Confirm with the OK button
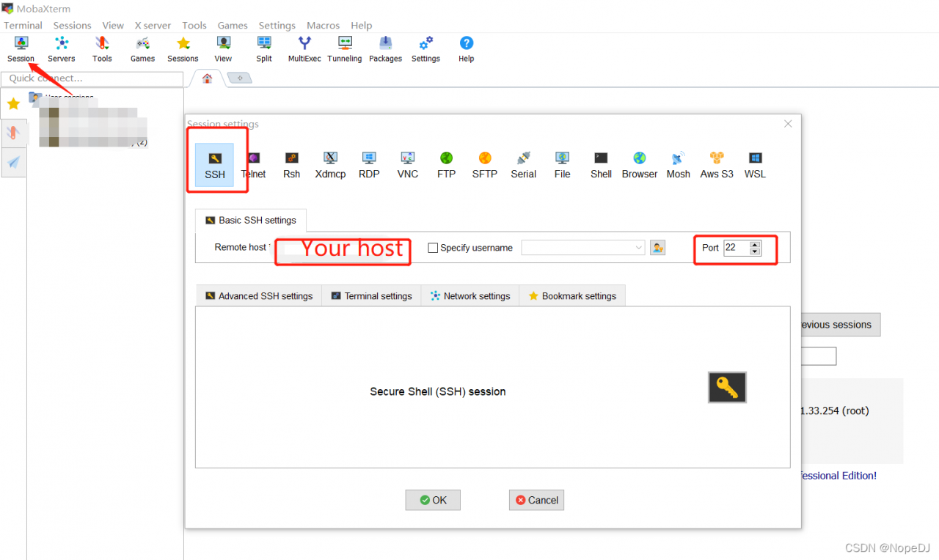This screenshot has width=939, height=560. click(433, 500)
